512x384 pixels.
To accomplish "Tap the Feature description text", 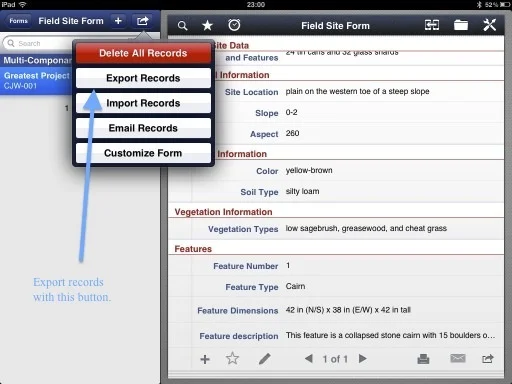I will (390, 335).
